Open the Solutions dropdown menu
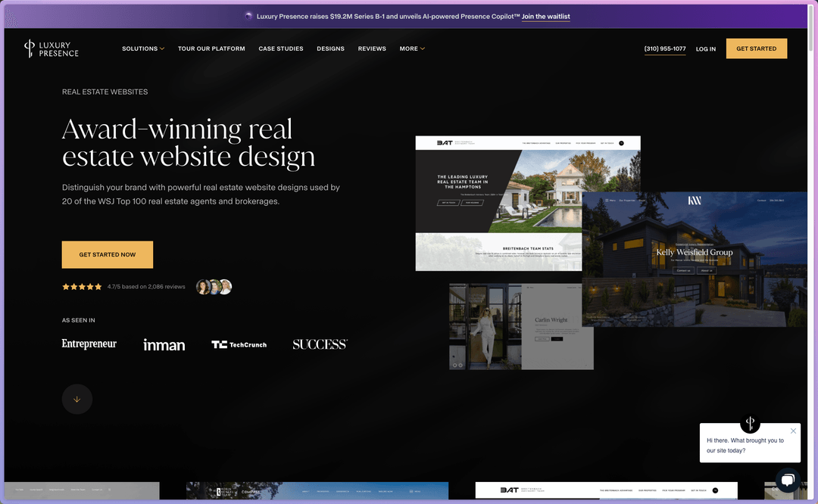818x504 pixels. (x=143, y=48)
